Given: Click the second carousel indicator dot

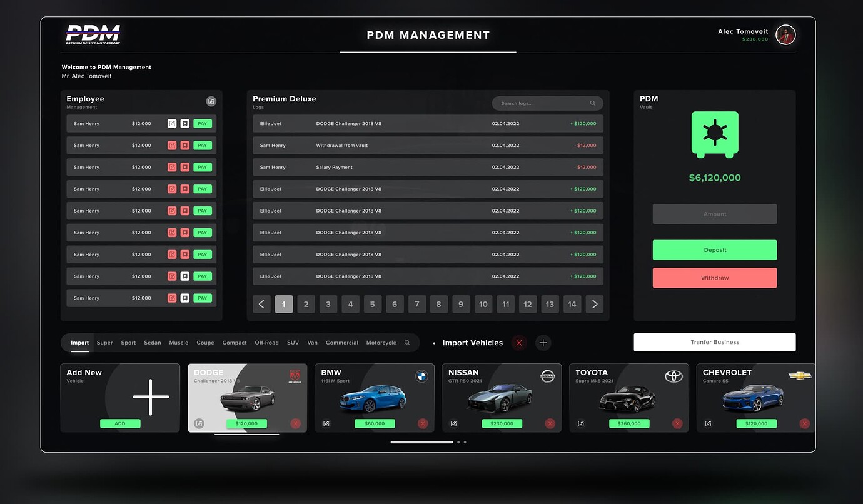Looking at the screenshot, I should click(x=458, y=442).
